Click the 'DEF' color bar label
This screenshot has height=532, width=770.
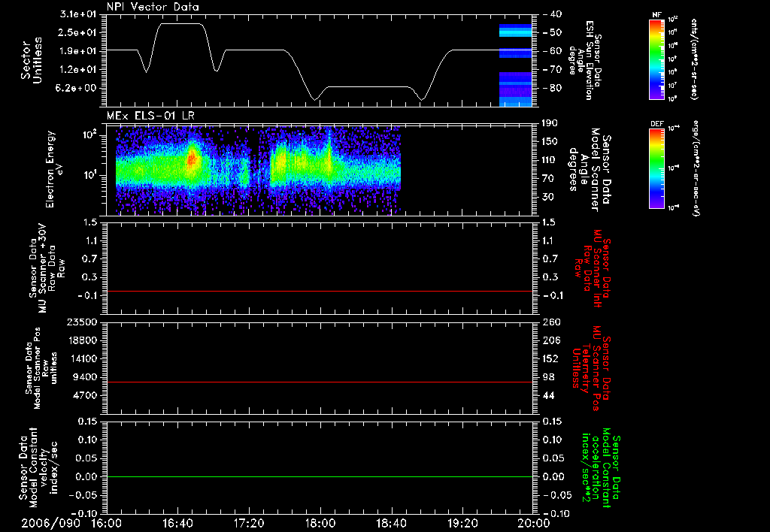(x=656, y=124)
